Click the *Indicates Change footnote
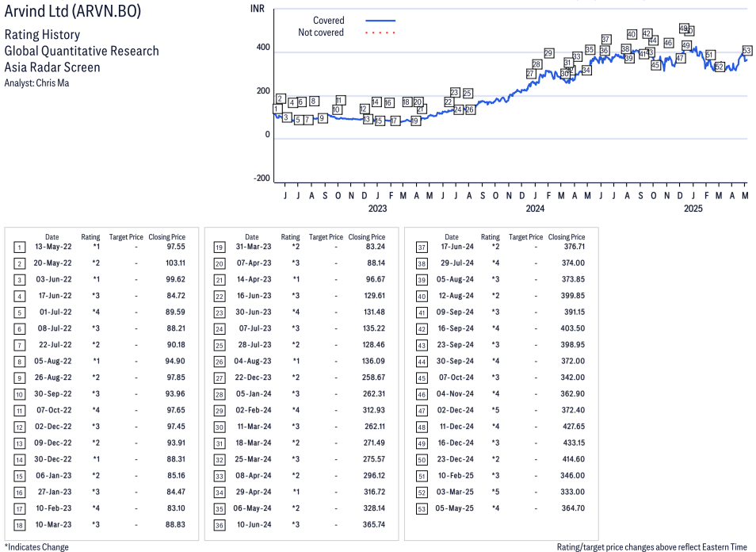 36,546
